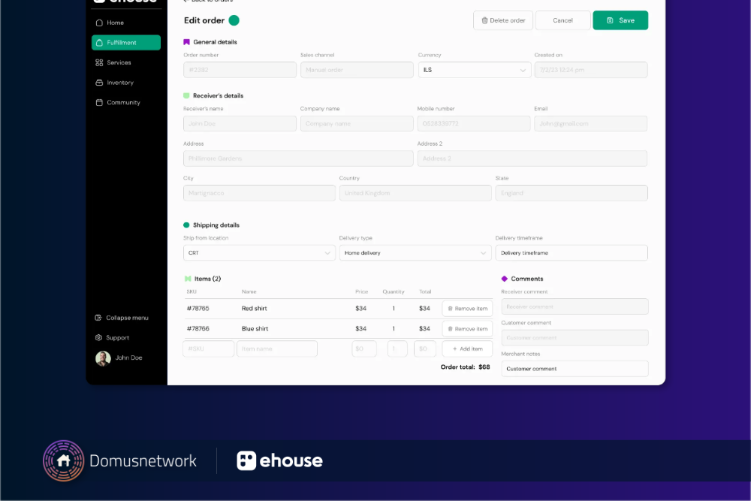Viewport: 751px width, 501px height.
Task: Click Collapse menu
Action: point(122,318)
